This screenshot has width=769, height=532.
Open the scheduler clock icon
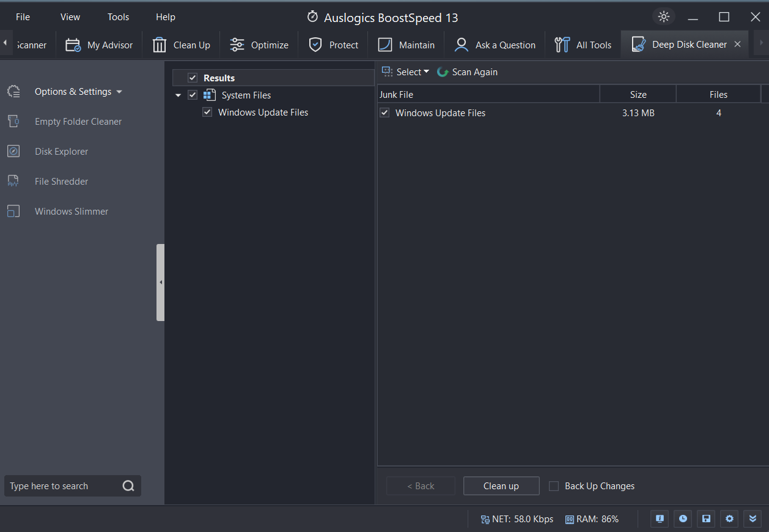pyautogui.click(x=683, y=519)
